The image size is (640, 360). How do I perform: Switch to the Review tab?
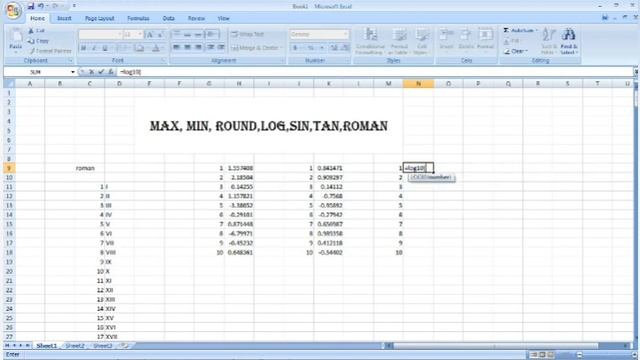click(x=196, y=18)
